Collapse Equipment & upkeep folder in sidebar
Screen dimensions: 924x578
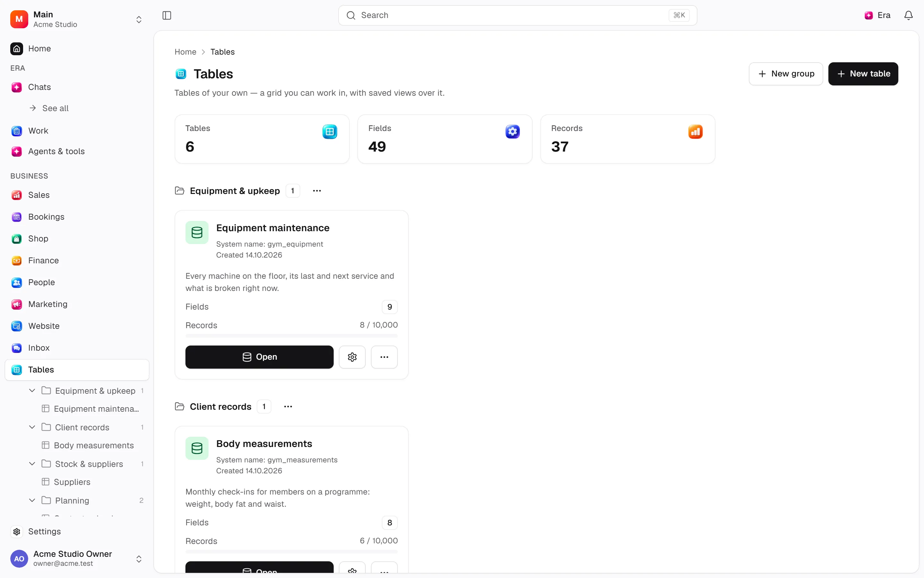(32, 390)
